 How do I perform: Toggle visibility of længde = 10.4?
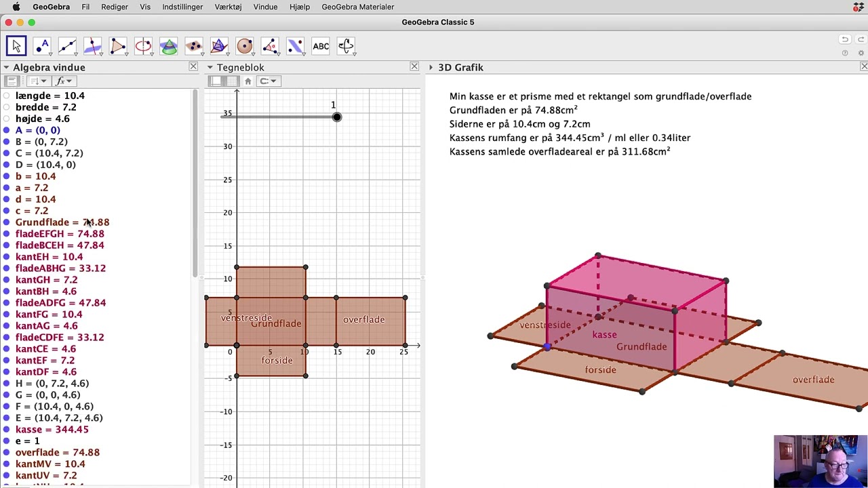(7, 96)
